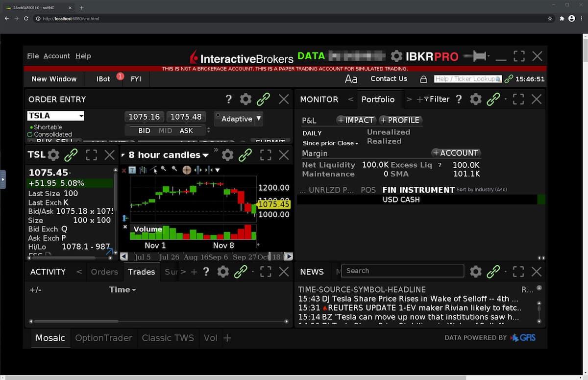Click Contact Us link

[389, 79]
